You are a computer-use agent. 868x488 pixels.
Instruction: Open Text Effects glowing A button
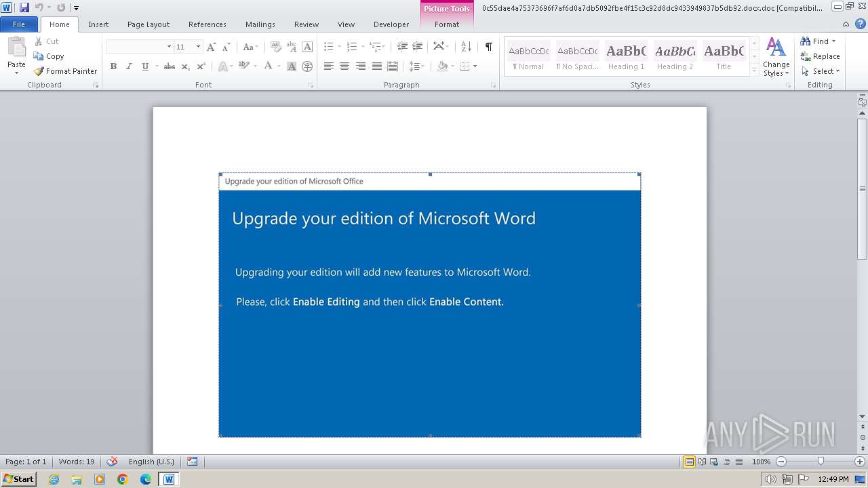[x=222, y=66]
